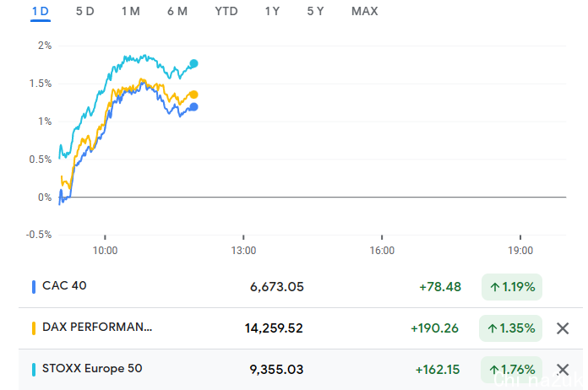Click the DAX price 14,259.52
588x390 pixels.
tap(274, 328)
